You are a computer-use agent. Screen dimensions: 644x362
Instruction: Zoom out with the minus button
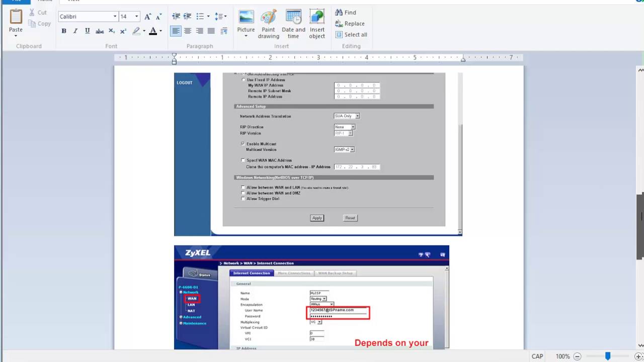tap(578, 356)
